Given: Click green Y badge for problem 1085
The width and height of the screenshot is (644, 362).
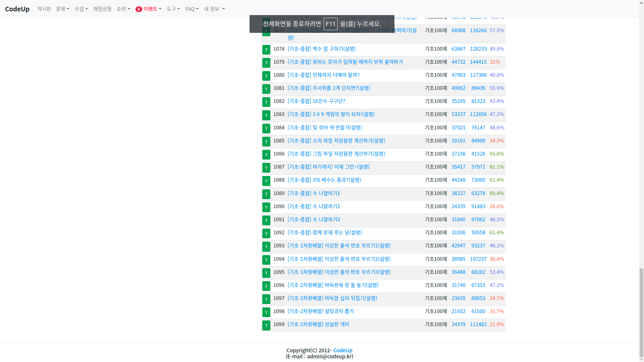Looking at the screenshot, I should (x=266, y=141).
